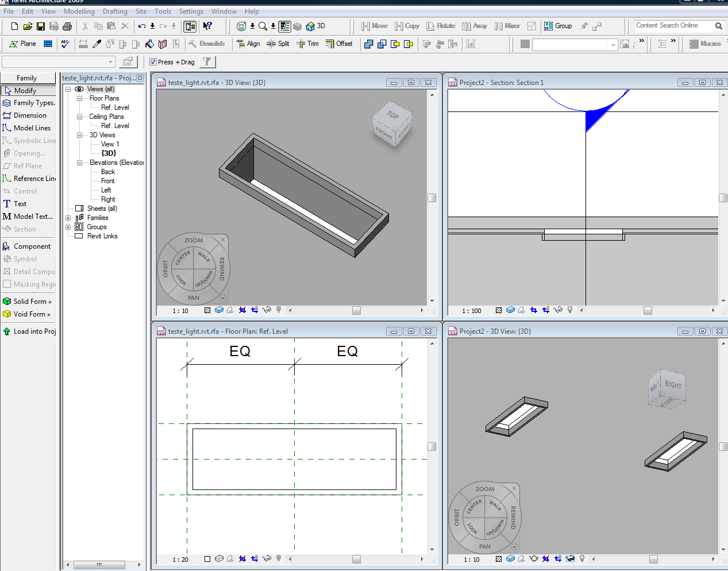Open the Drafting menu

115,11
